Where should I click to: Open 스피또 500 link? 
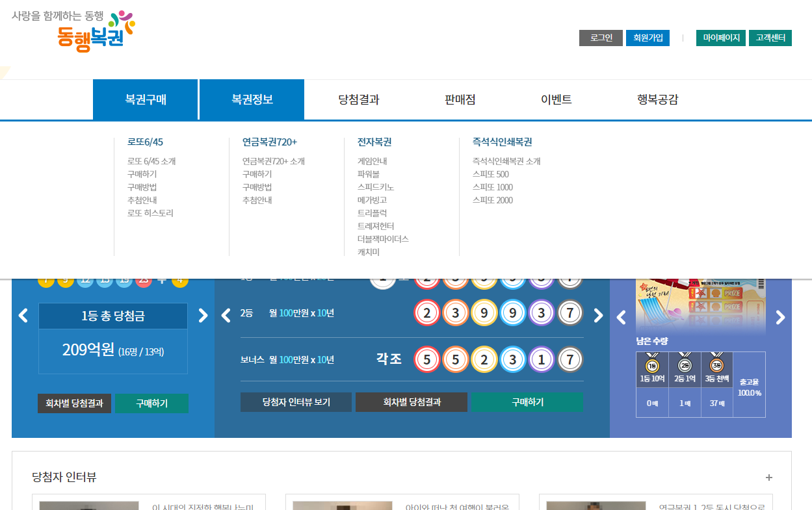point(491,174)
